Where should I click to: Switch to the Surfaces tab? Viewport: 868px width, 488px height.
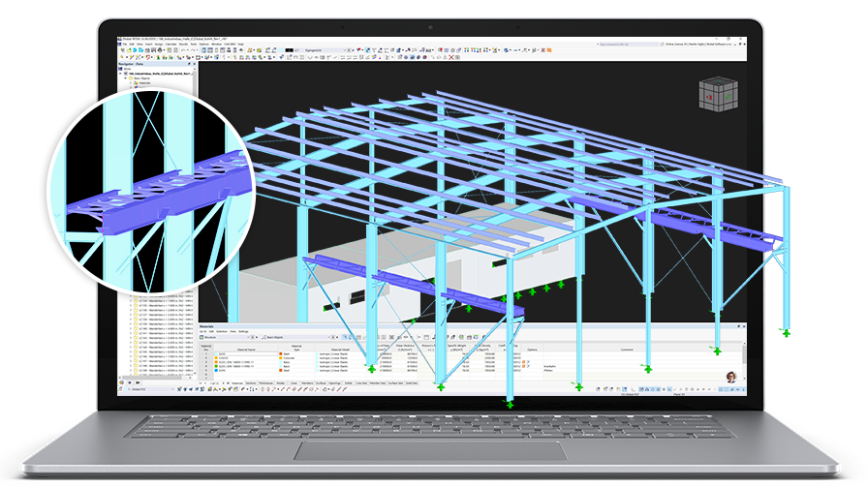[x=321, y=382]
